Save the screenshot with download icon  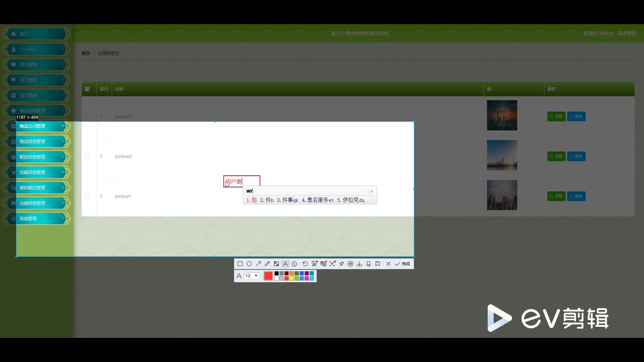tap(360, 264)
